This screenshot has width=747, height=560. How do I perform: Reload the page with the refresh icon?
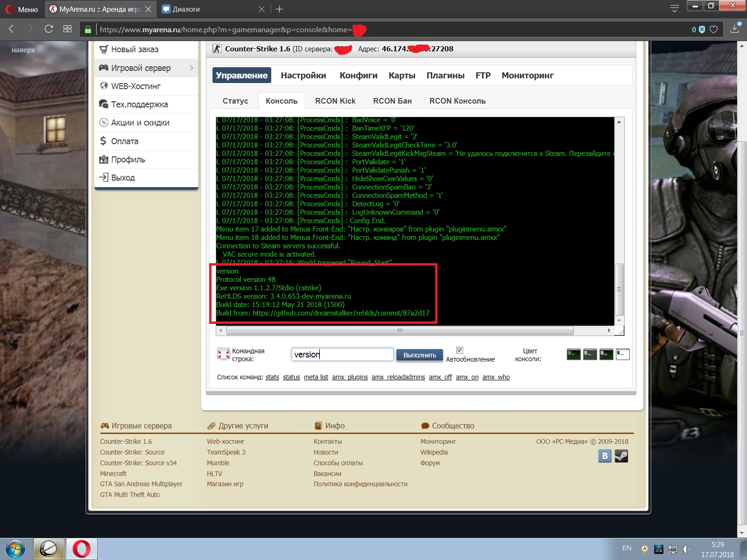tap(49, 29)
